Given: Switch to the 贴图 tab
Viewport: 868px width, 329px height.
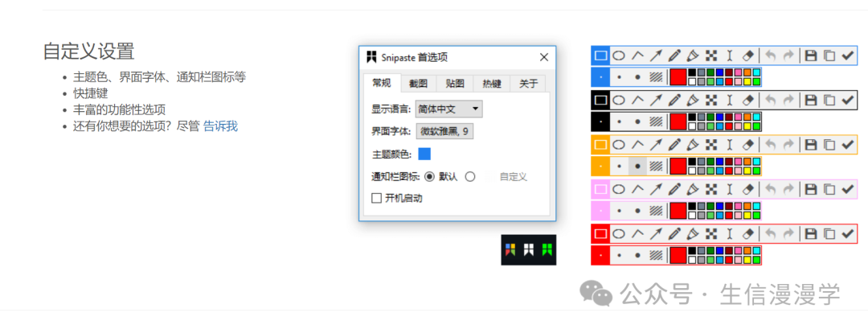Looking at the screenshot, I should pos(455,84).
